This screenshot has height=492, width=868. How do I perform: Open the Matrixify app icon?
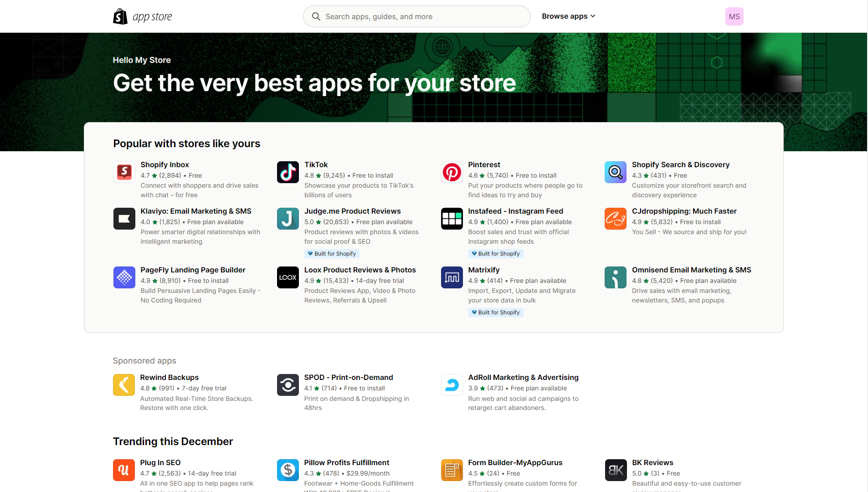[x=452, y=277]
